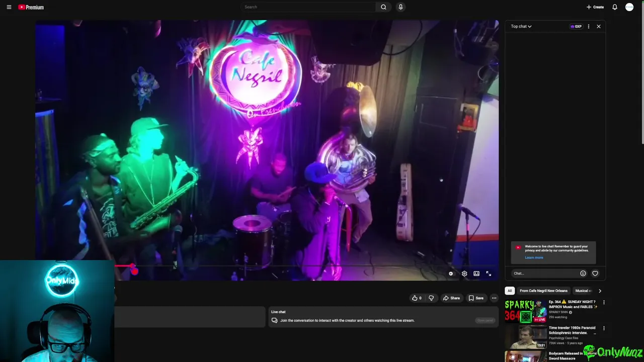The width and height of the screenshot is (644, 362).
Task: Like the video
Action: pyautogui.click(x=417, y=298)
